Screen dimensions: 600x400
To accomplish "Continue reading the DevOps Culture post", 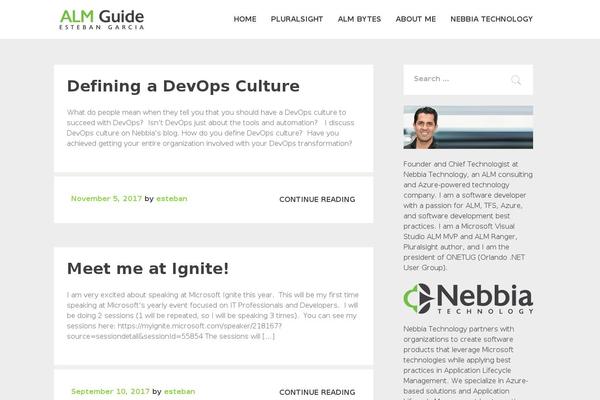I will pyautogui.click(x=317, y=199).
